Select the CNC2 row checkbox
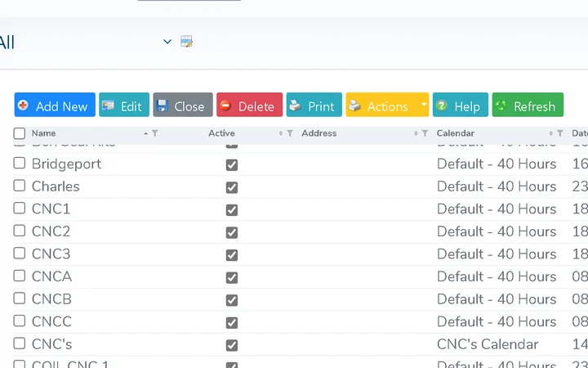This screenshot has width=588, height=368. coord(20,231)
